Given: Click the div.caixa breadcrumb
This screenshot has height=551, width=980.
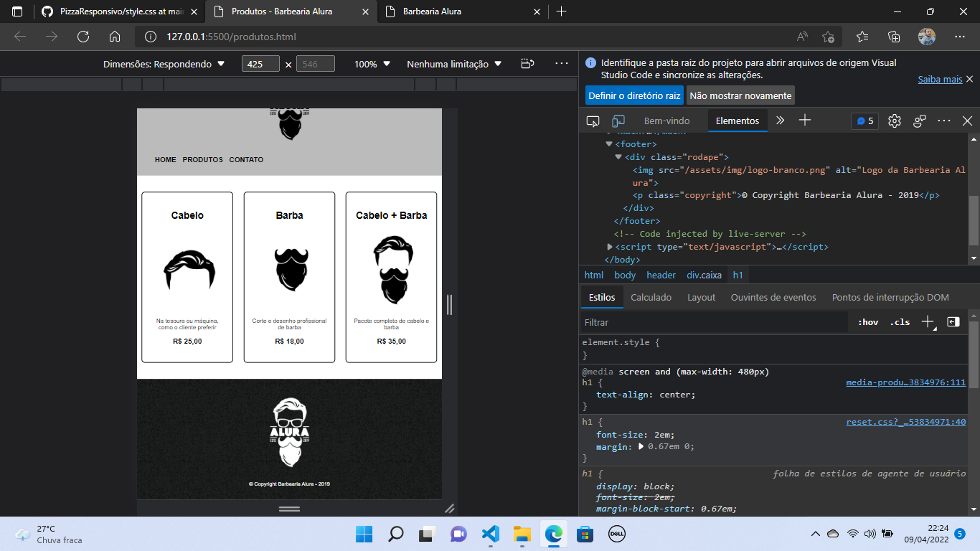Looking at the screenshot, I should tap(704, 275).
